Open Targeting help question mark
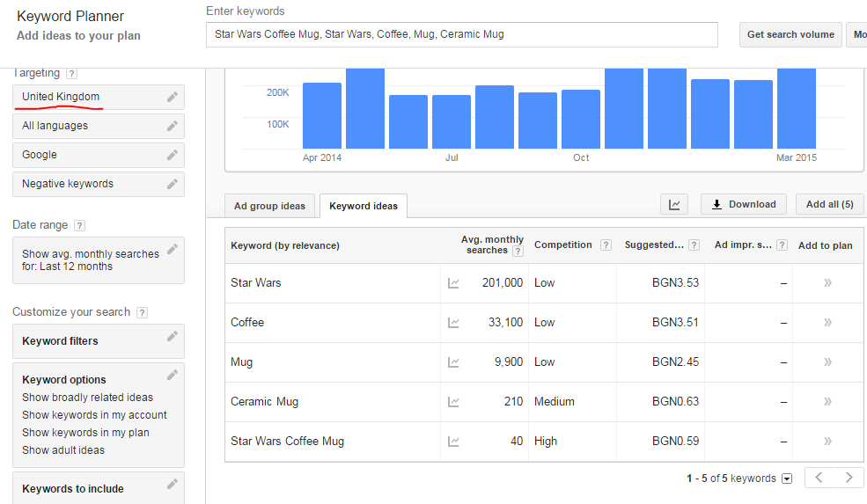Image resolution: width=867 pixels, height=504 pixels. 72,74
